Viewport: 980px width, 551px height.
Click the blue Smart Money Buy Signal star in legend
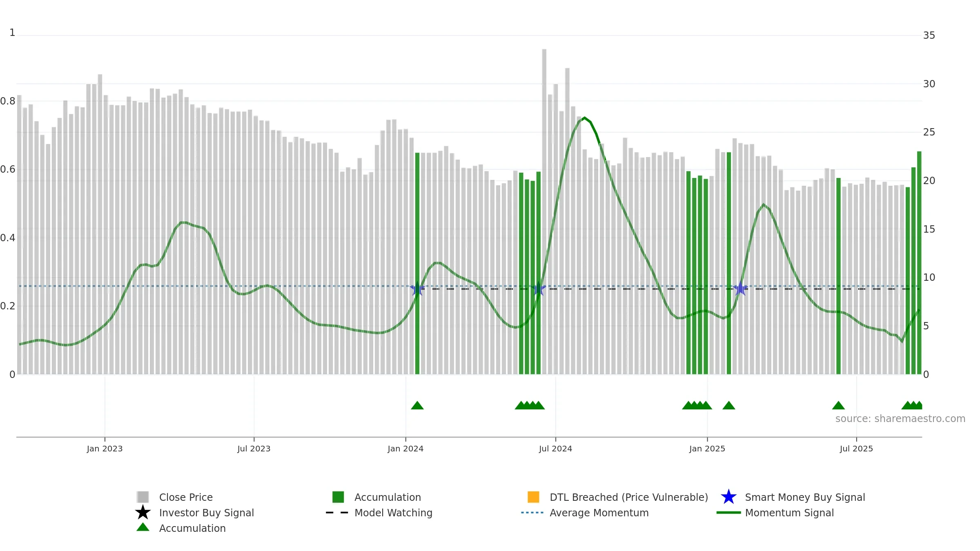pyautogui.click(x=728, y=497)
